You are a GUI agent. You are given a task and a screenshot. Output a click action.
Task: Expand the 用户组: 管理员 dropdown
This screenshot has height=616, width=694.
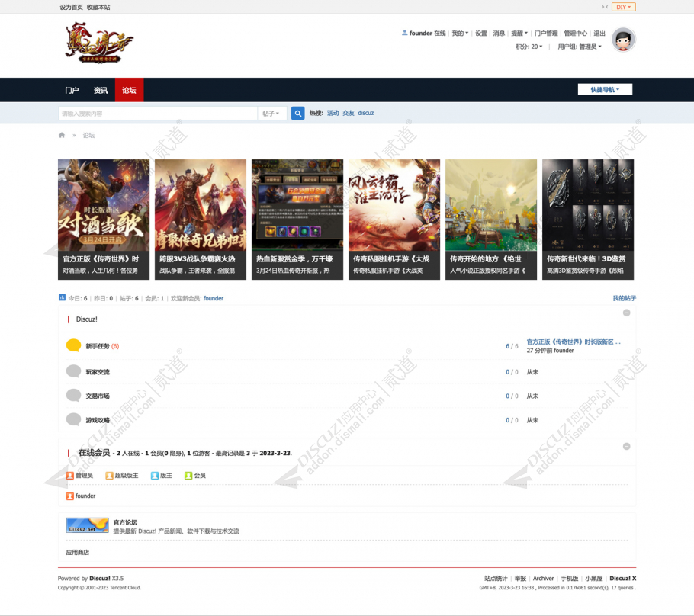(580, 47)
